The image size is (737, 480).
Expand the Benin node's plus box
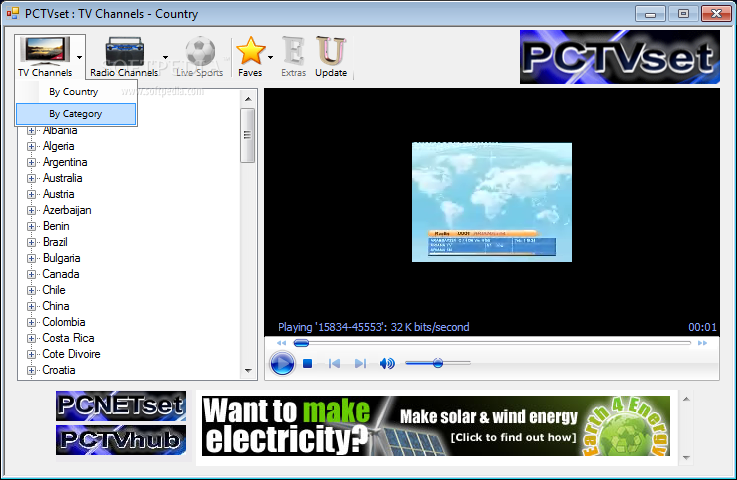click(x=31, y=226)
